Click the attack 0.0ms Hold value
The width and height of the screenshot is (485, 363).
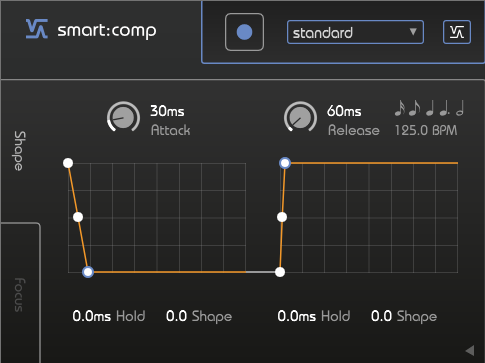[92, 316]
